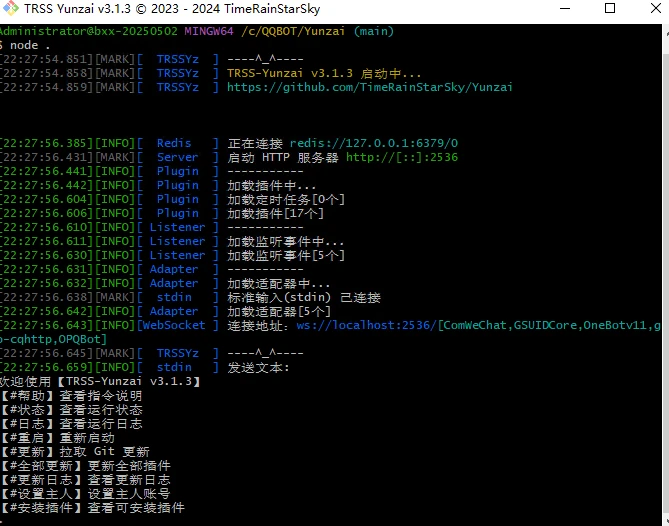
Task: Click the ws://localhost:2536/ websocket address
Action: pyautogui.click(x=367, y=325)
